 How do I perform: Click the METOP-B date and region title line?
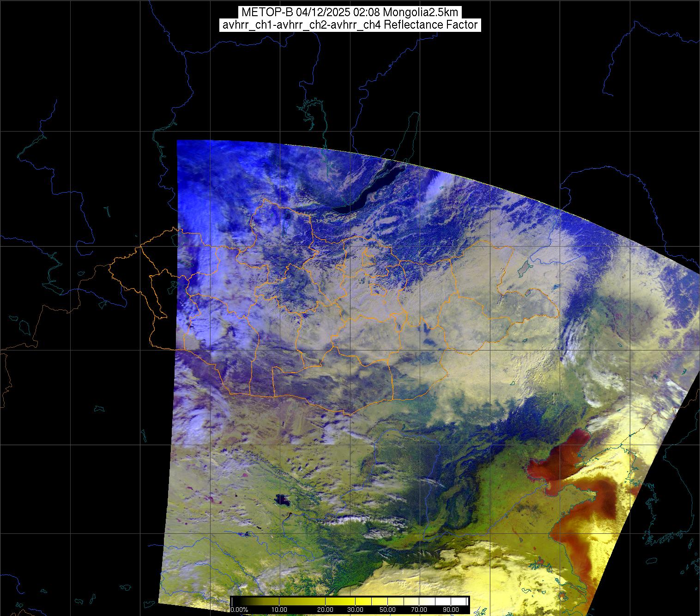[x=350, y=12]
